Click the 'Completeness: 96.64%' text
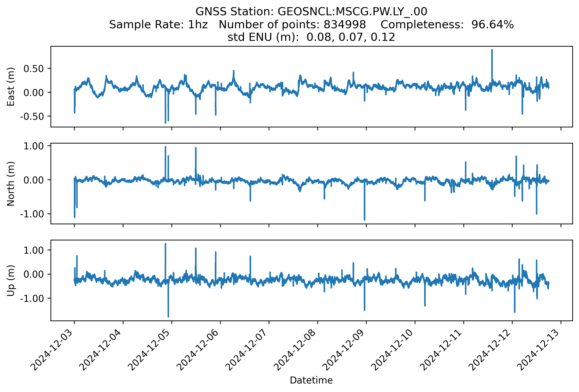Screen dimensions: 579x392 [x=447, y=24]
